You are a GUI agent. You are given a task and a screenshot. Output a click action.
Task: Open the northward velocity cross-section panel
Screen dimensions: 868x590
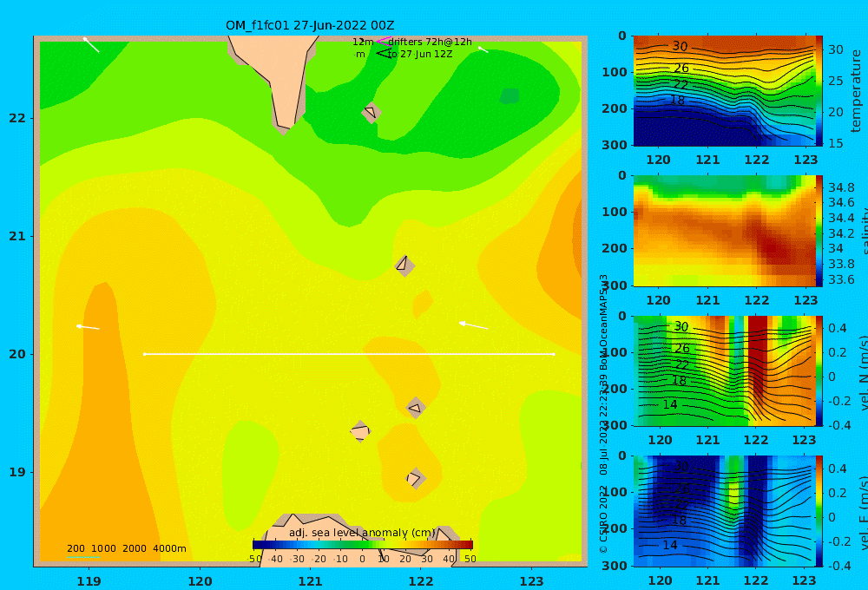(x=724, y=370)
